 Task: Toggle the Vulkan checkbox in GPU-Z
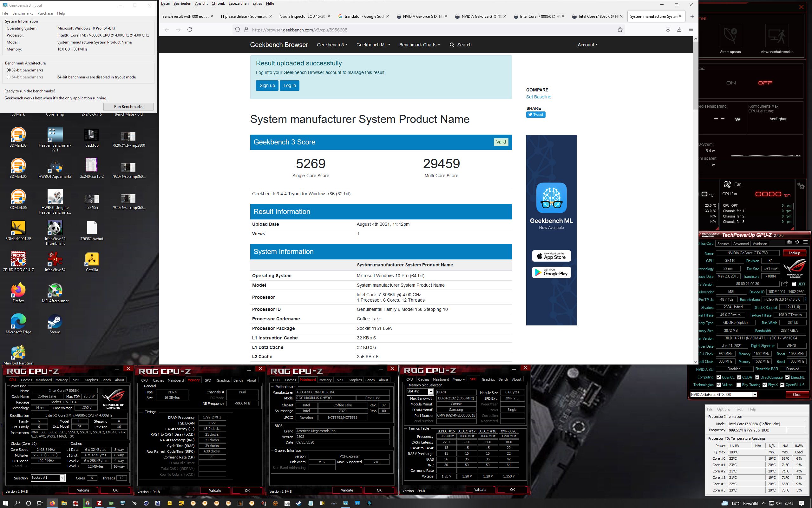pyautogui.click(x=718, y=385)
